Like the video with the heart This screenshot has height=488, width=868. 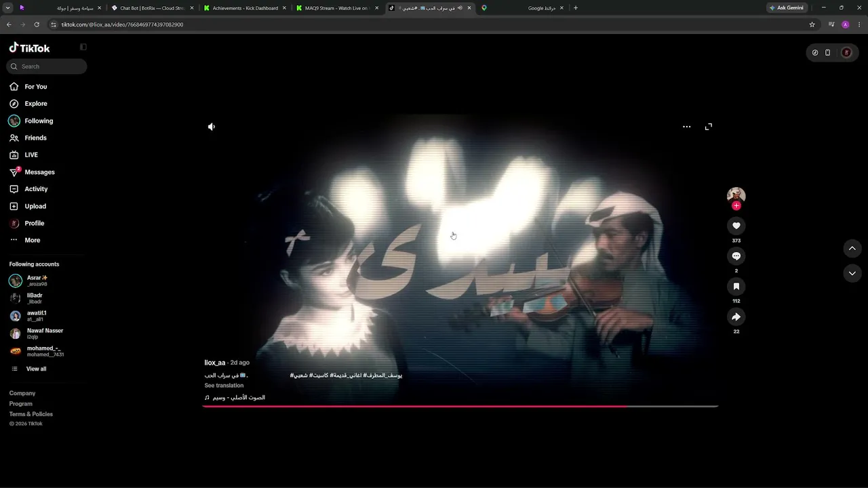click(x=736, y=226)
